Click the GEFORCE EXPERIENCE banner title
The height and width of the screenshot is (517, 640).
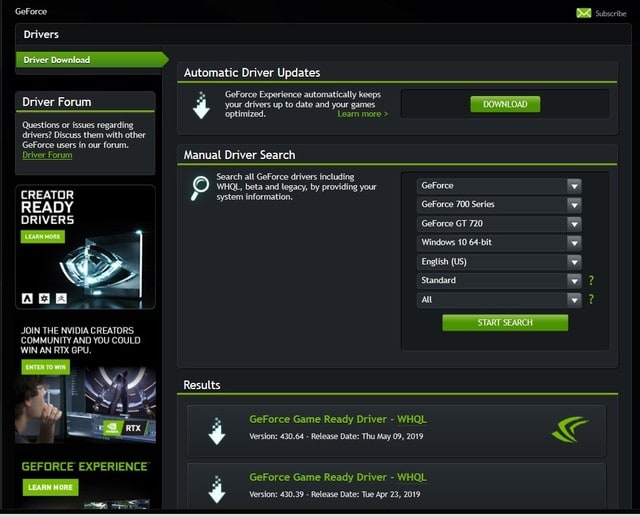[x=86, y=466]
